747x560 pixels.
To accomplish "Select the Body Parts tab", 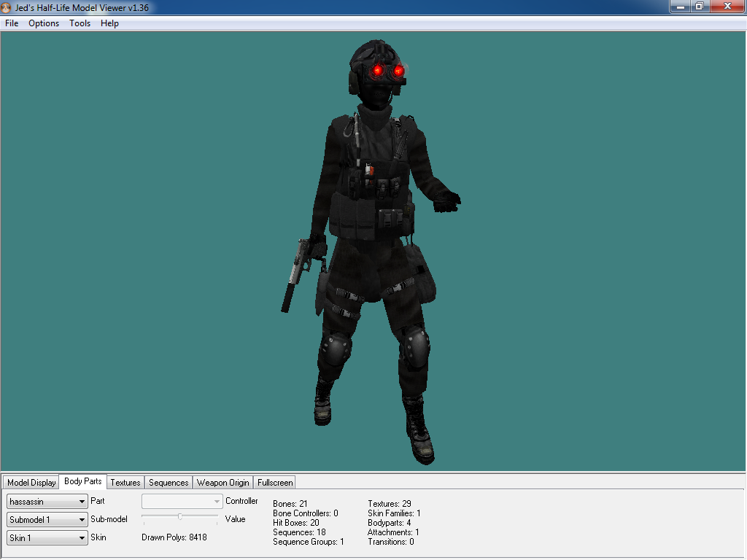I will coord(83,481).
